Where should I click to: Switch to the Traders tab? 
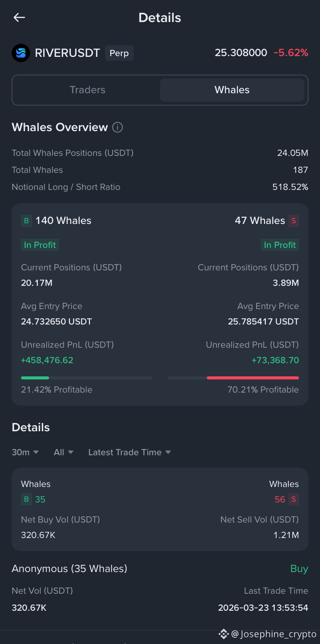coord(88,90)
